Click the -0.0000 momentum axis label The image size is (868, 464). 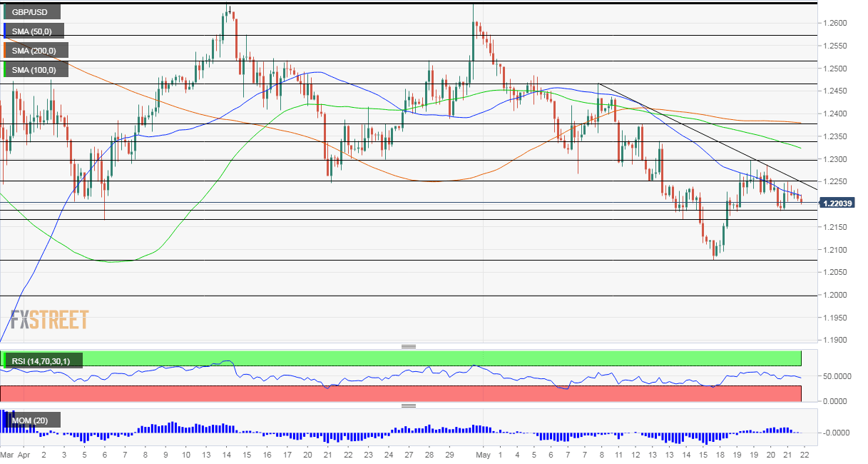point(836,433)
